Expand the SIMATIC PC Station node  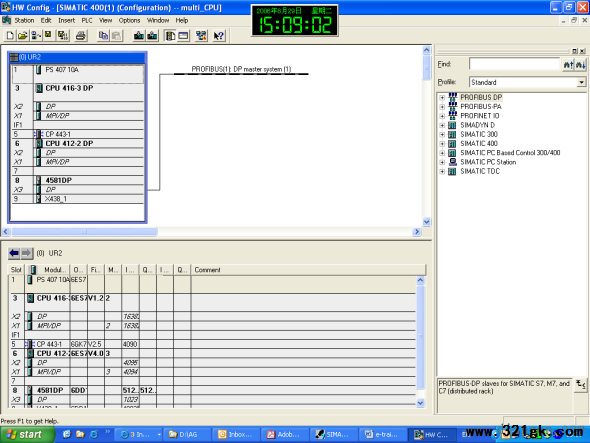[x=442, y=162]
